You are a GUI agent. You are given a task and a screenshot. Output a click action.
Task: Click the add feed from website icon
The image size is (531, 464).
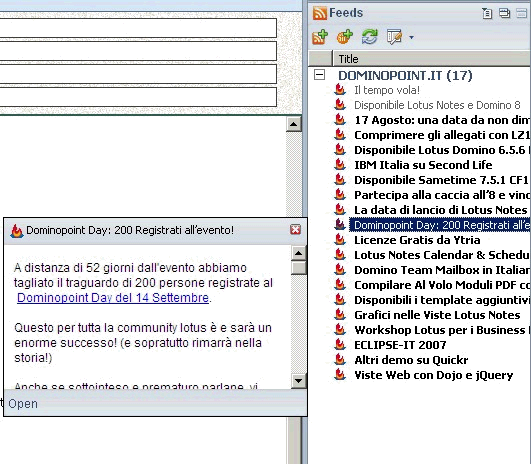345,37
